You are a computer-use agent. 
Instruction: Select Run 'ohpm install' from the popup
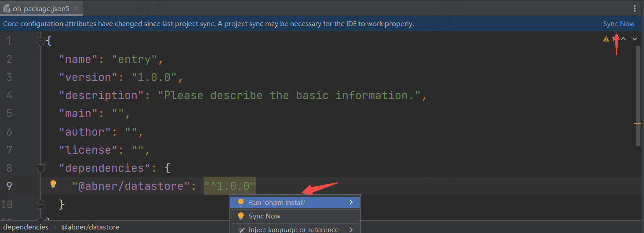277,202
